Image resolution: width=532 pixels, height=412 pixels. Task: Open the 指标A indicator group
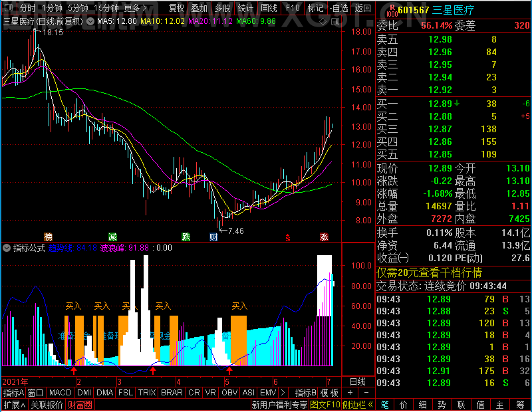[13, 393]
